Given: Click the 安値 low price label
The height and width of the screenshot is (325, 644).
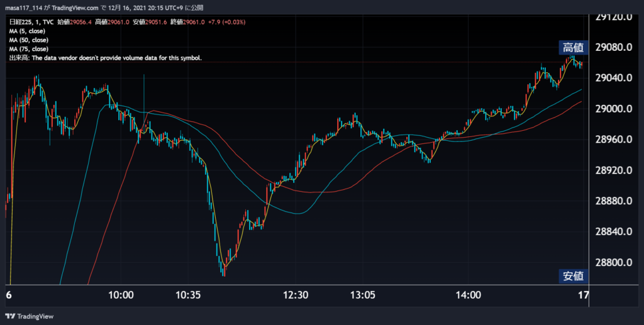Looking at the screenshot, I should tap(574, 276).
